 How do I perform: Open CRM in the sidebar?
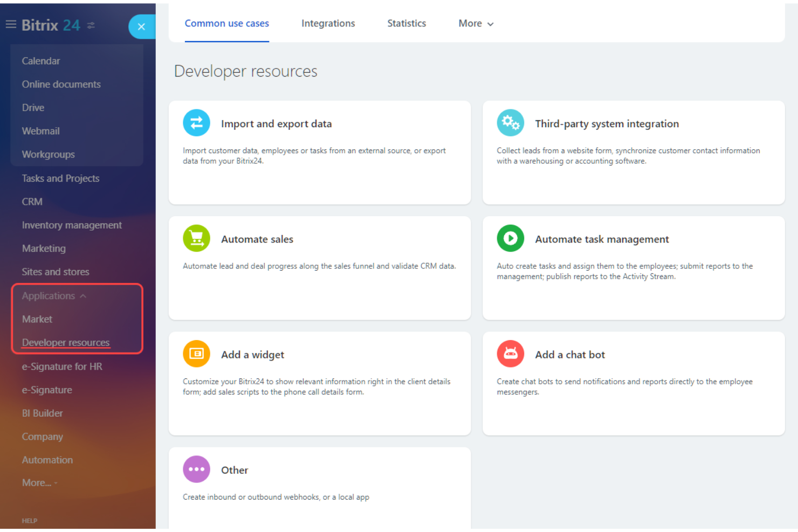(x=32, y=202)
